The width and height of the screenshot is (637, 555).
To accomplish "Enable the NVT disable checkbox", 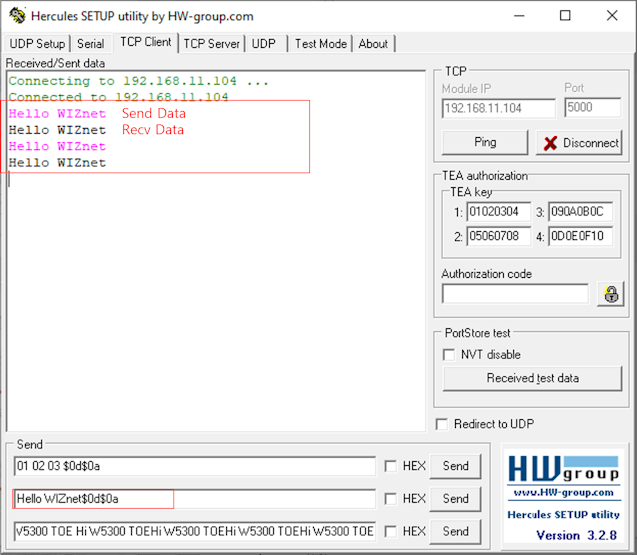I will 449,354.
